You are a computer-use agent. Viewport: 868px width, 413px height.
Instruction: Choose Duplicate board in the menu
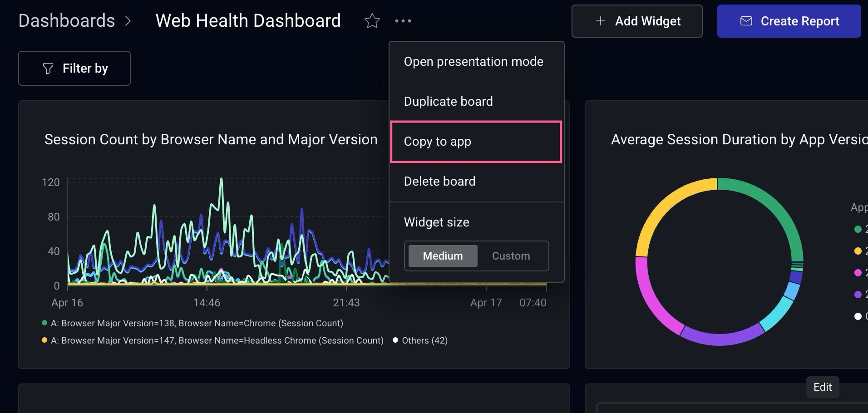[x=448, y=101]
